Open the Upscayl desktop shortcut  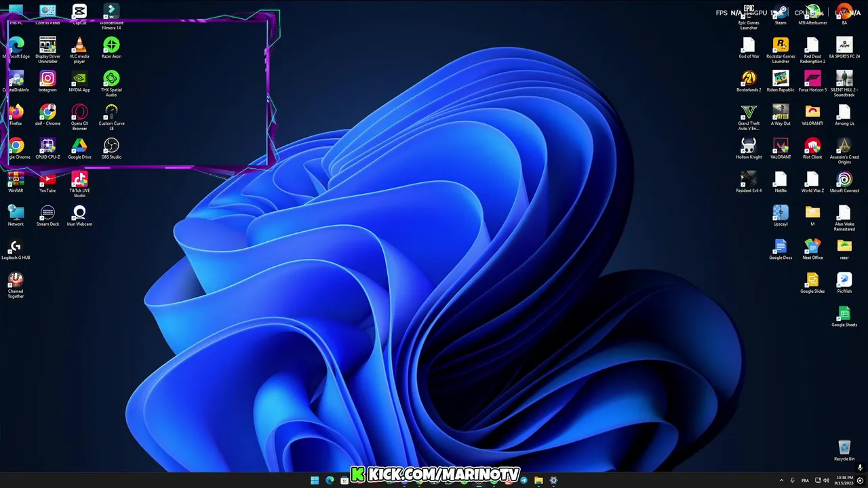[781, 216]
